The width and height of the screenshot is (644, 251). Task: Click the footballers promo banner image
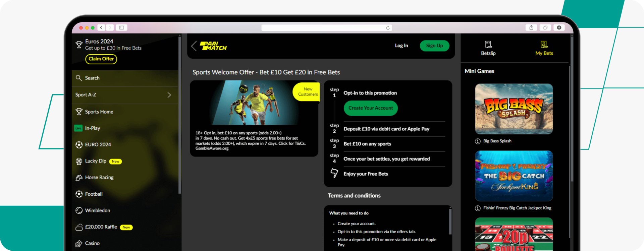click(254, 103)
